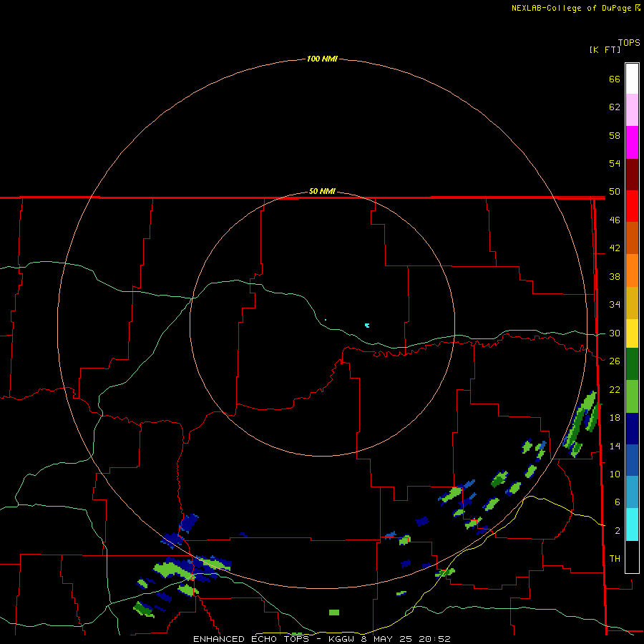The image size is (644, 644).
Task: Click the medium blue legend color band
Action: coord(632,460)
